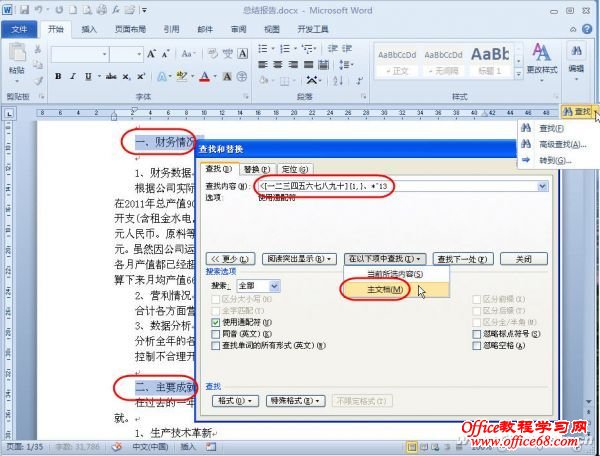Click the numbered list icon
Image resolution: width=600 pixels, height=456 pixels.
tap(285, 49)
